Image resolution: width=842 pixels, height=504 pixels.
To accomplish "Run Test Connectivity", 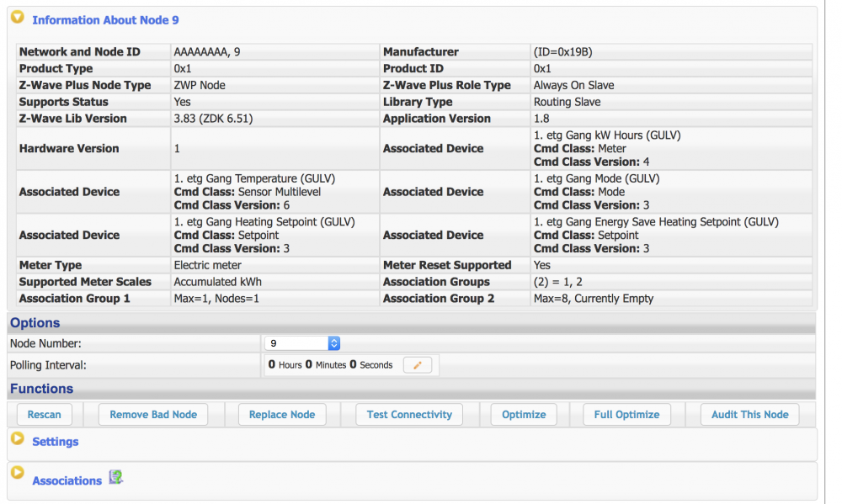I will coord(409,414).
